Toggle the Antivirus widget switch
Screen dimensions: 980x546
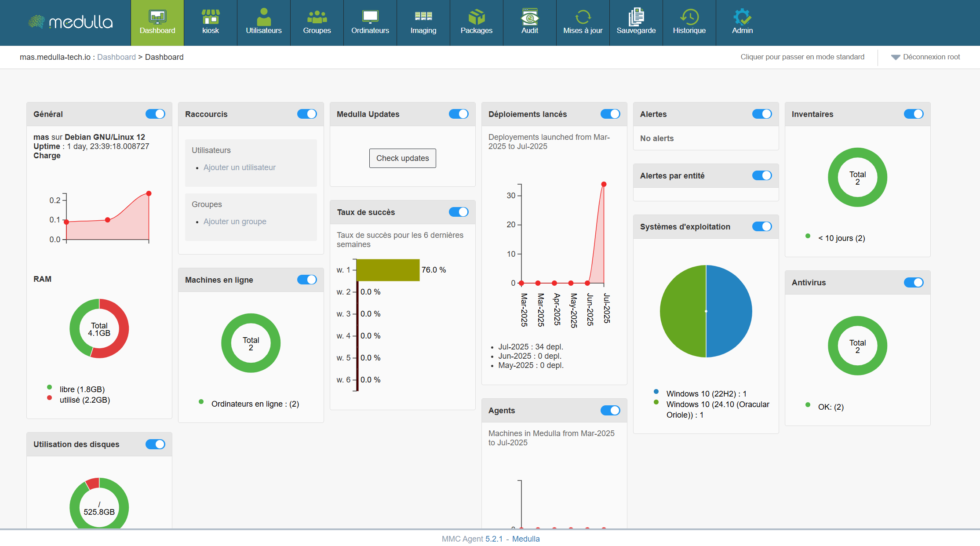[x=914, y=282]
